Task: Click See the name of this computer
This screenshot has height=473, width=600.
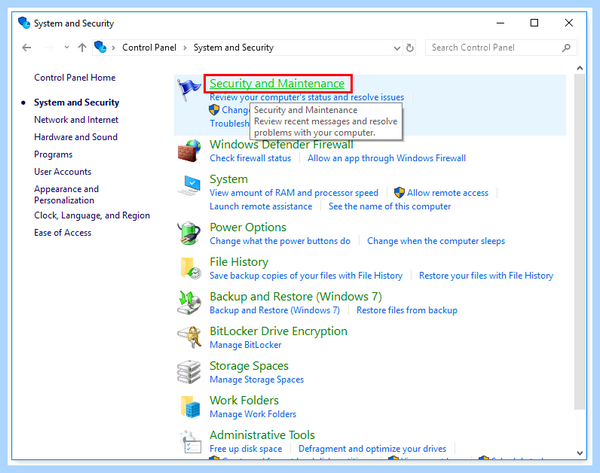Action: pyautogui.click(x=390, y=207)
